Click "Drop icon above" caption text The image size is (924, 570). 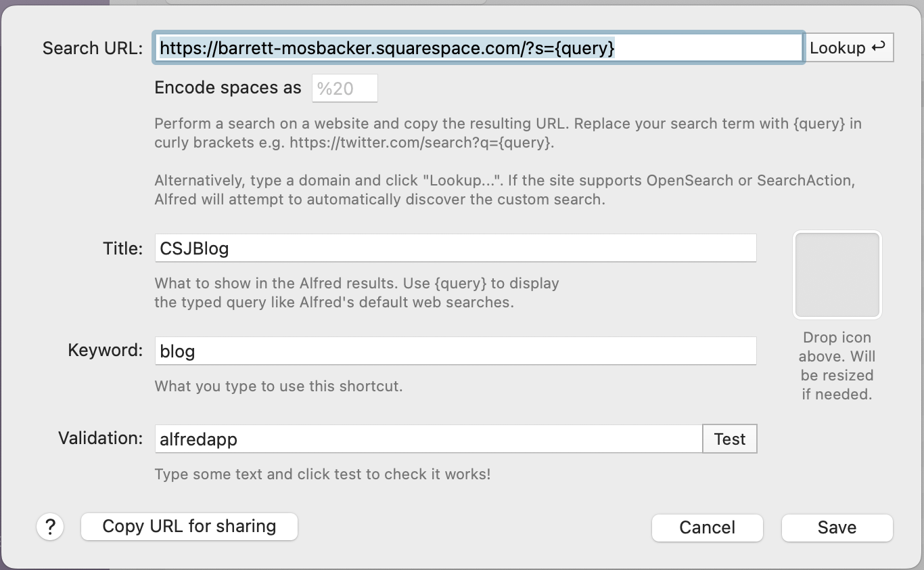coord(837,366)
